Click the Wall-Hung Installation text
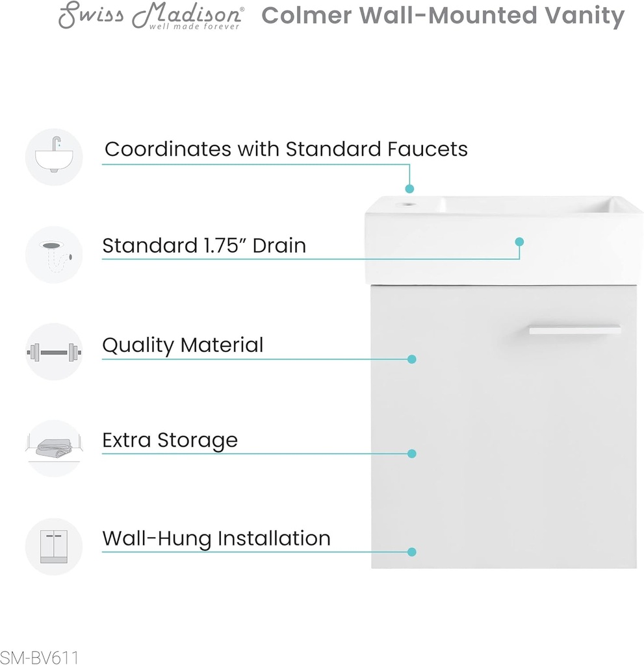The width and height of the screenshot is (644, 665). [x=216, y=538]
